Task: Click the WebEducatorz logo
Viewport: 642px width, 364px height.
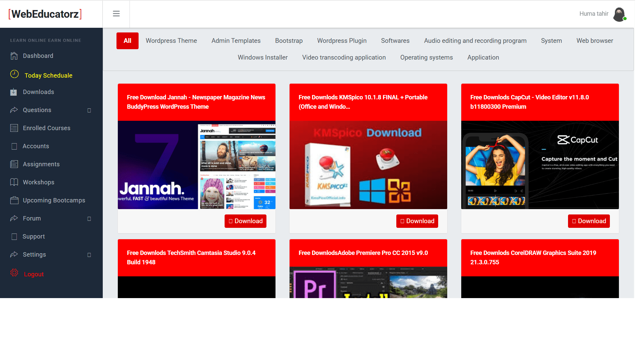Action: click(x=45, y=14)
